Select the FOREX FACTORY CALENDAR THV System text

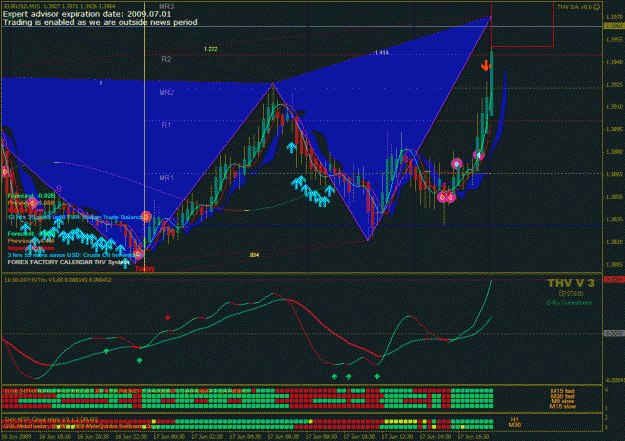tap(69, 262)
